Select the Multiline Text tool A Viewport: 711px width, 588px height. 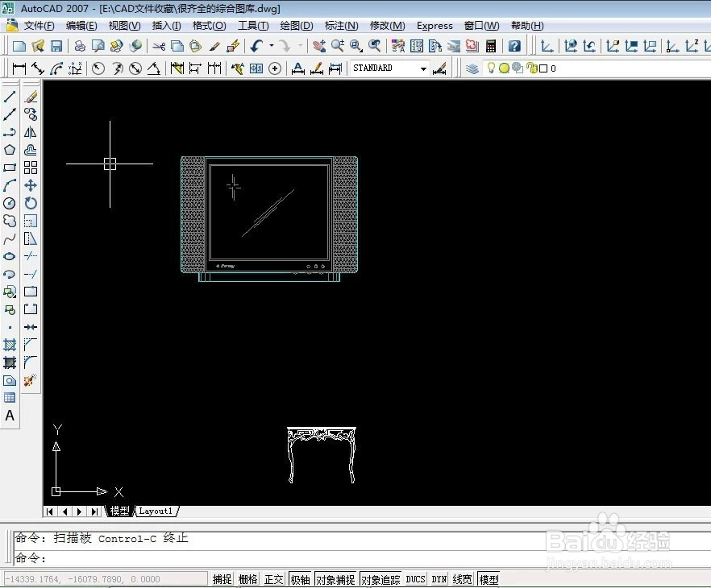coord(10,416)
